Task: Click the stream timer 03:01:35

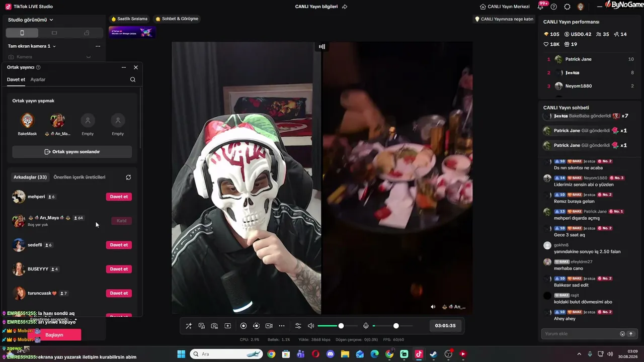Action: 445,326
